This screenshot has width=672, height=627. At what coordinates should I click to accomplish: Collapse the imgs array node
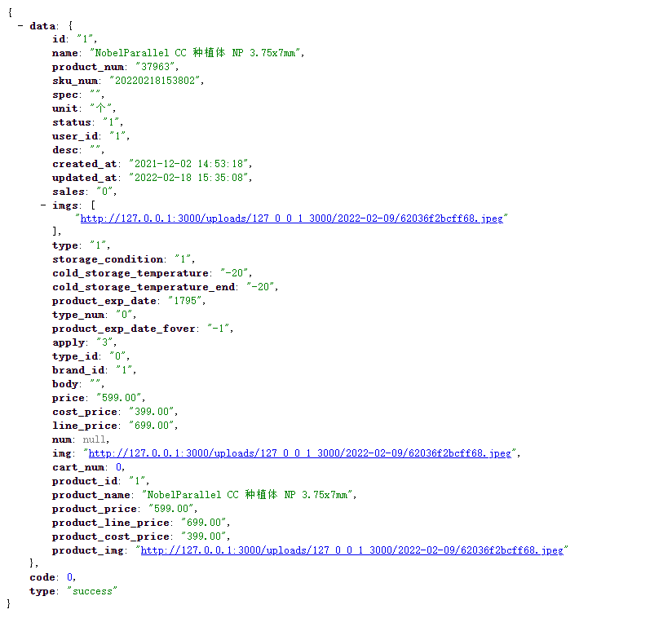coord(43,205)
